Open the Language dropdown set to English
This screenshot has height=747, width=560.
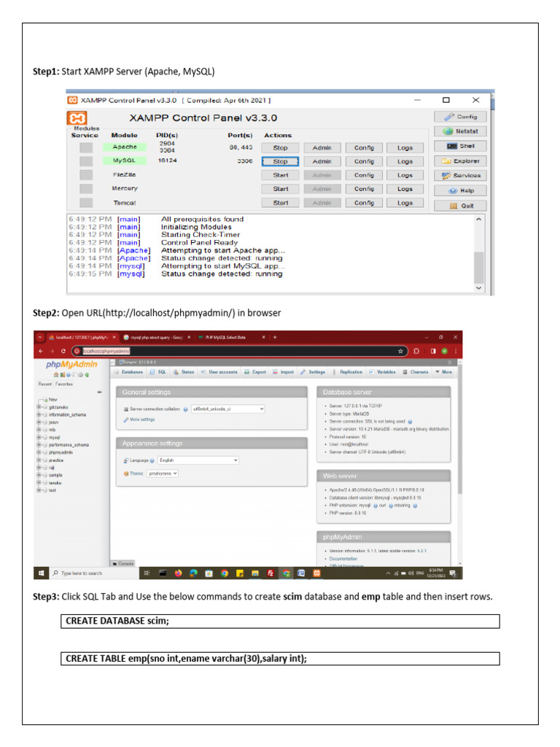point(198,460)
